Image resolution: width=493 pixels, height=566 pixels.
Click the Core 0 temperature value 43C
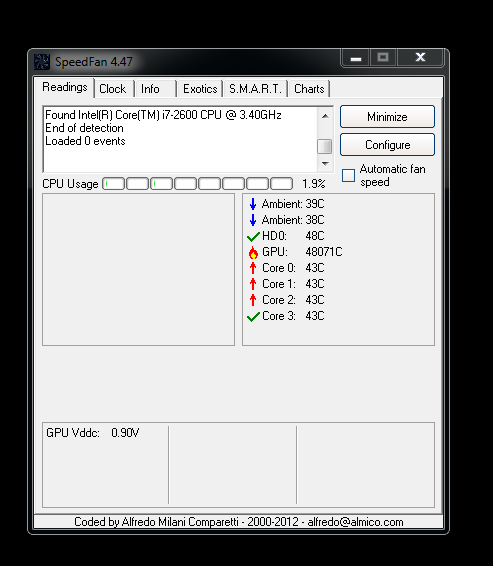(315, 268)
